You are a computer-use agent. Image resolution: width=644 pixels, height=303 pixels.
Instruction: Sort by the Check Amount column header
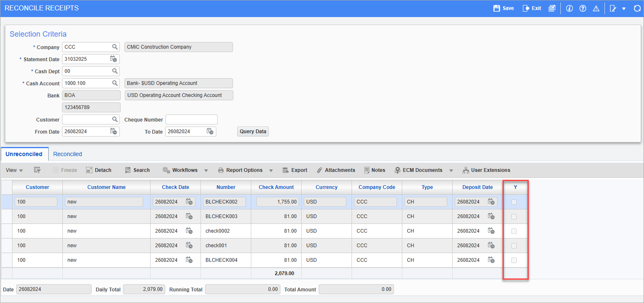coord(276,187)
